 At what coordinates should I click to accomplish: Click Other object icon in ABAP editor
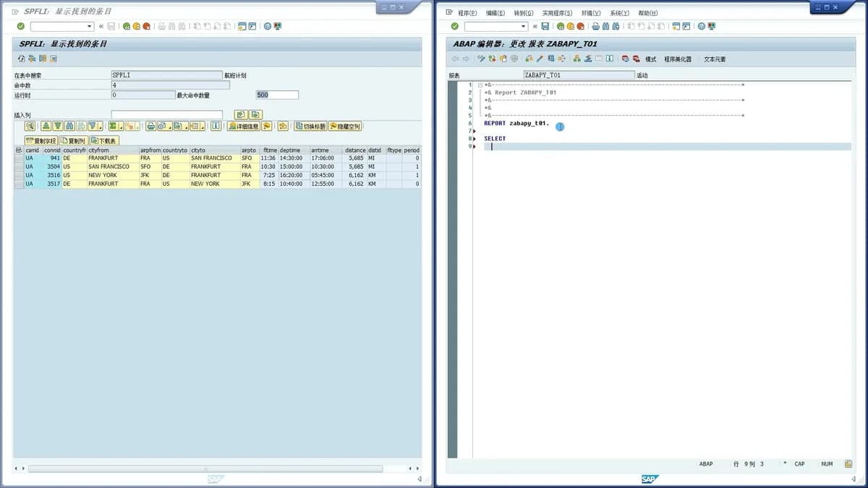point(503,59)
